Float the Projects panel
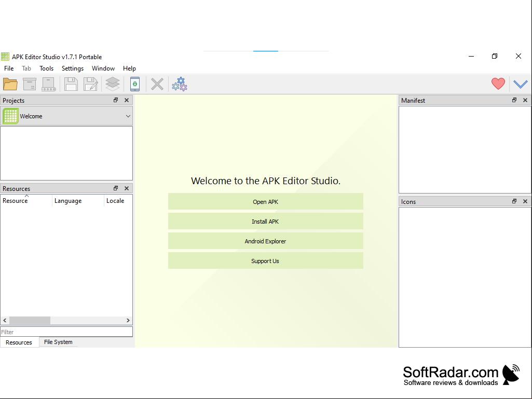The width and height of the screenshot is (532, 399). coord(116,100)
